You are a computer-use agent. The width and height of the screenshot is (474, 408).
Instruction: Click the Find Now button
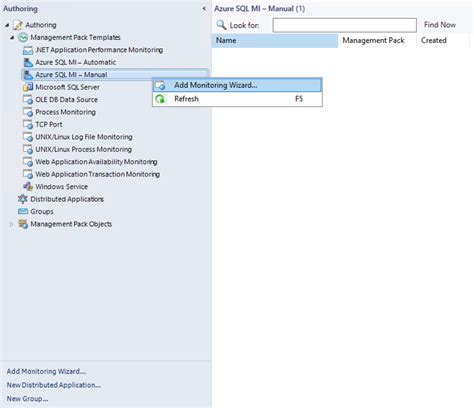pos(440,25)
